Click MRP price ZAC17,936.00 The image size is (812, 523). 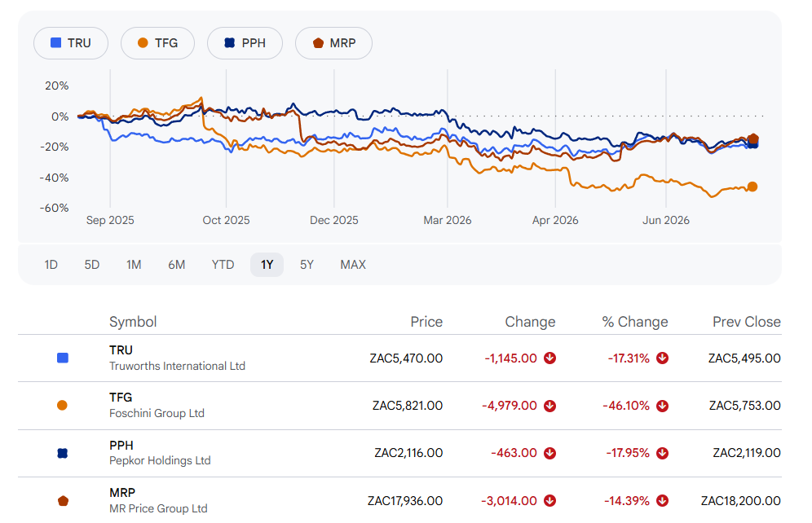point(405,501)
